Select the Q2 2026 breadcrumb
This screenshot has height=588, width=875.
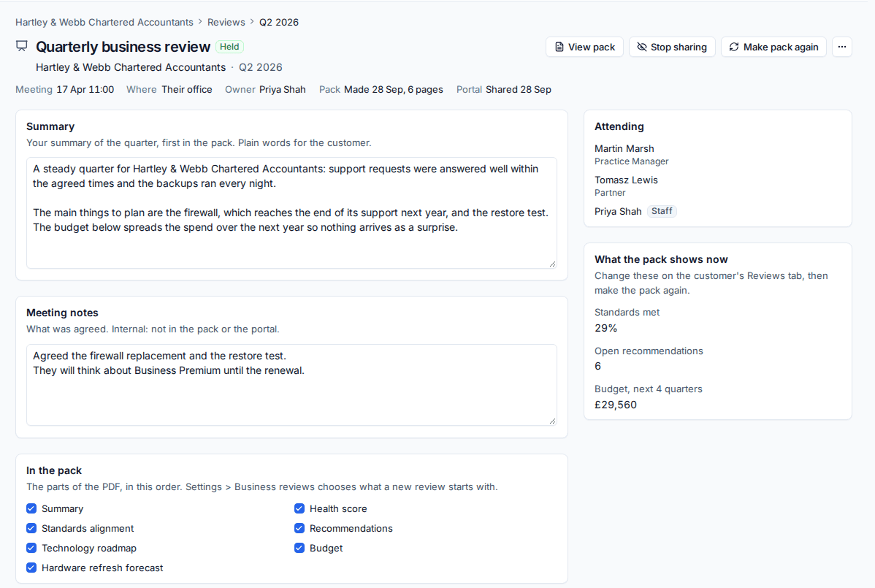[x=278, y=23]
